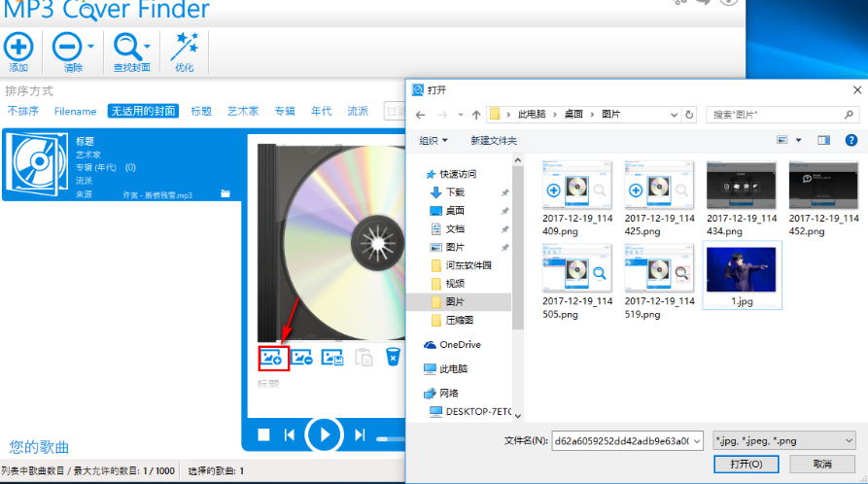Select 网络 in the navigation tree
This screenshot has height=484, width=868.
coord(448,394)
